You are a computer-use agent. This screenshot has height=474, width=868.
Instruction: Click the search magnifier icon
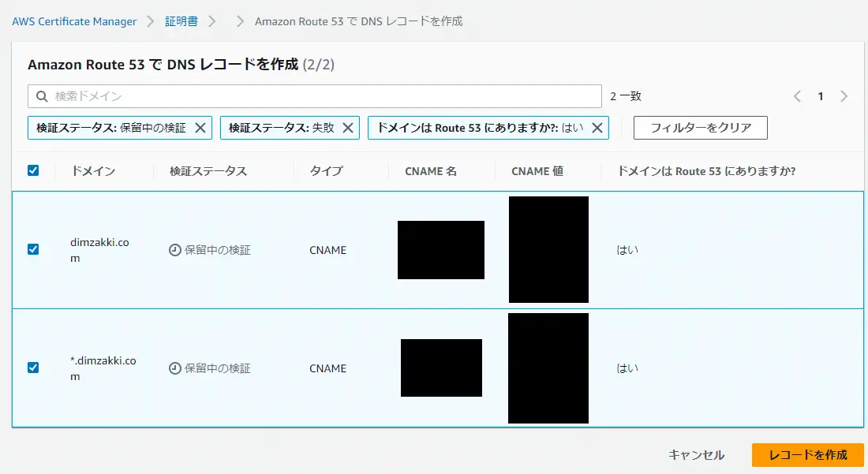click(41, 95)
